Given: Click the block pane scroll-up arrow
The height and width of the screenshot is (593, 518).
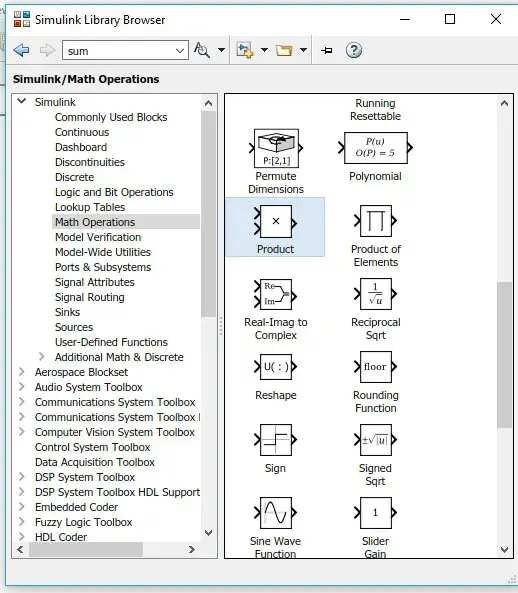Looking at the screenshot, I should 504,103.
